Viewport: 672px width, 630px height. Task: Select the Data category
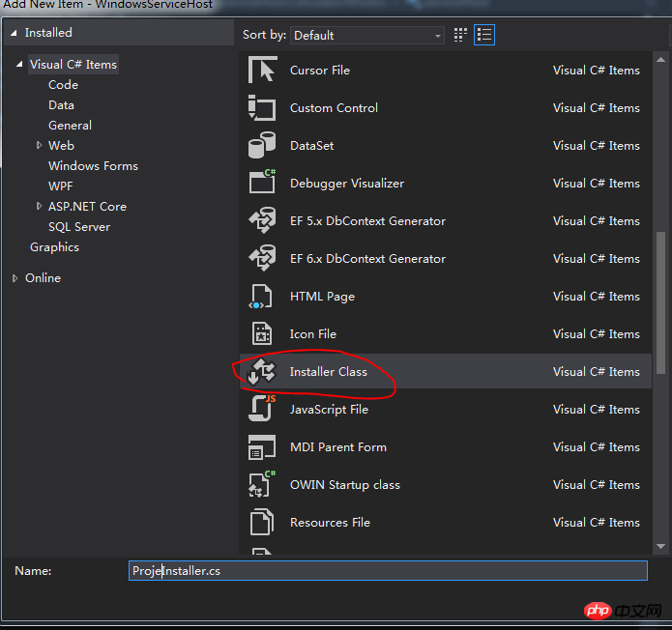point(61,105)
